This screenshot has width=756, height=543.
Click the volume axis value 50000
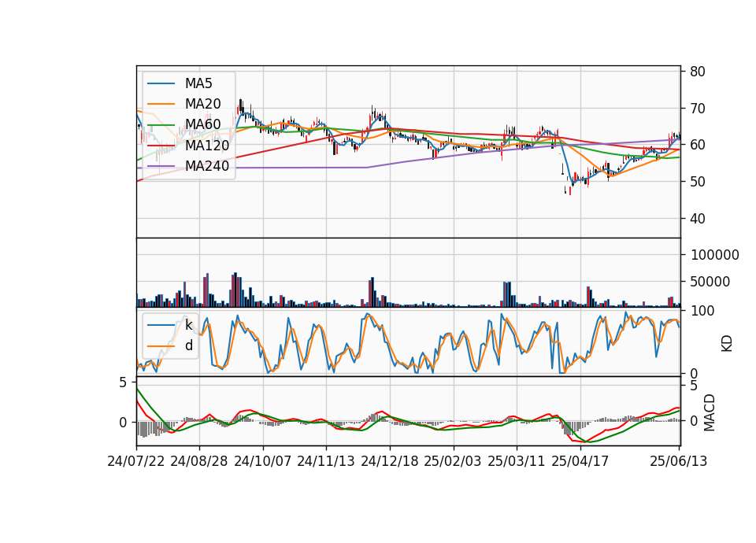coord(710,282)
